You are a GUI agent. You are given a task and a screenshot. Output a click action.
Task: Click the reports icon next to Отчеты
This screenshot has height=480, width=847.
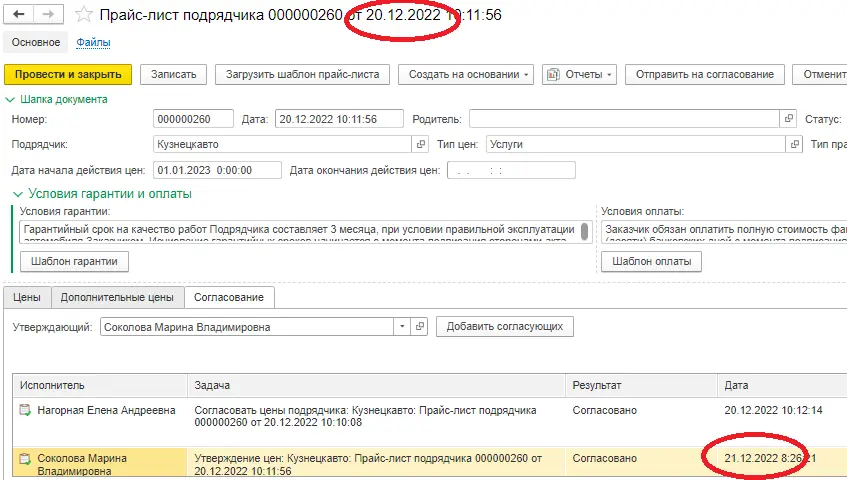pyautogui.click(x=554, y=75)
